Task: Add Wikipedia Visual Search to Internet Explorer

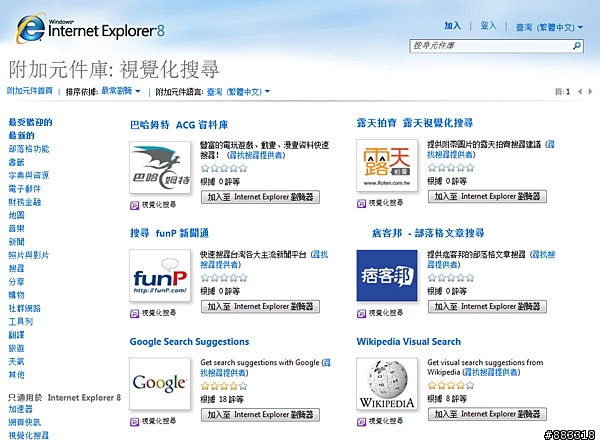Action: pyautogui.click(x=487, y=414)
